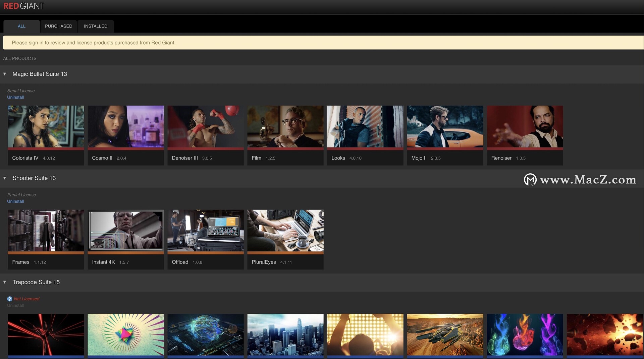
Task: Select the desert spaceship Trapcode thumbnail
Action: click(x=445, y=335)
